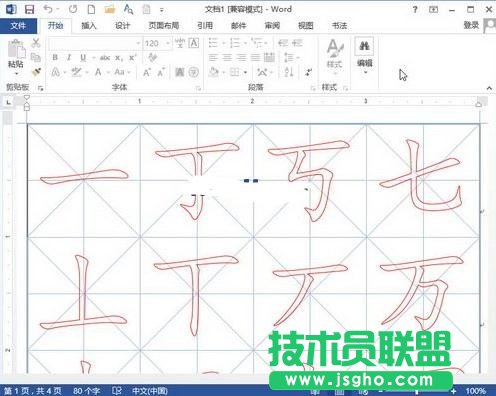The height and width of the screenshot is (396, 496).
Task: Align paragraph text right
Action: tap(241, 58)
